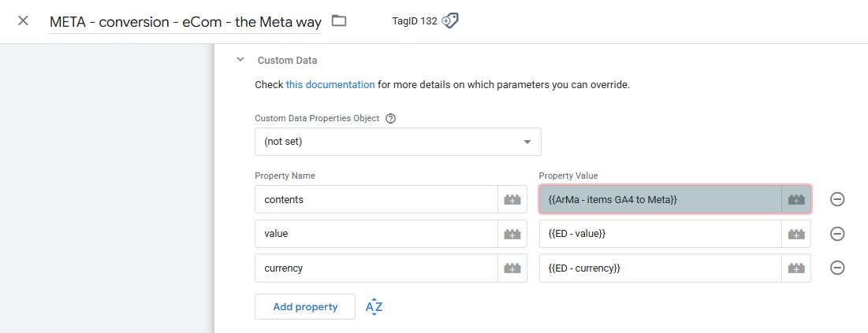This screenshot has height=333, width=868.
Task: Open the 'this documentation' link
Action: [x=330, y=85]
